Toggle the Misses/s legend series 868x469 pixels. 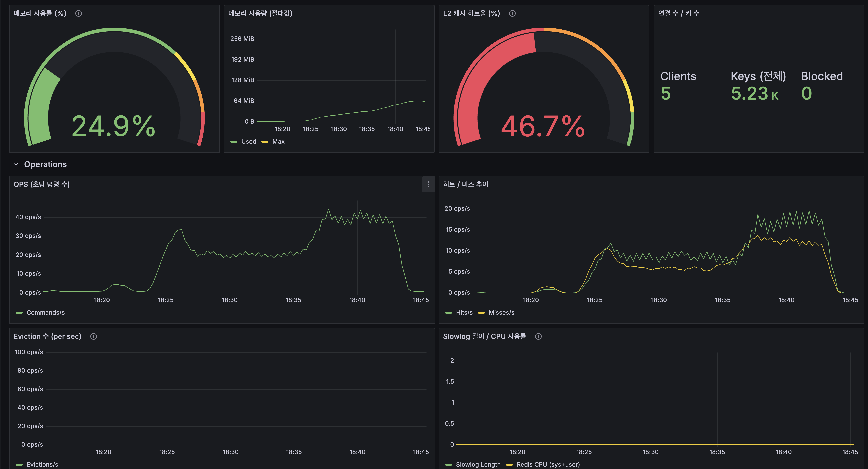pyautogui.click(x=501, y=313)
